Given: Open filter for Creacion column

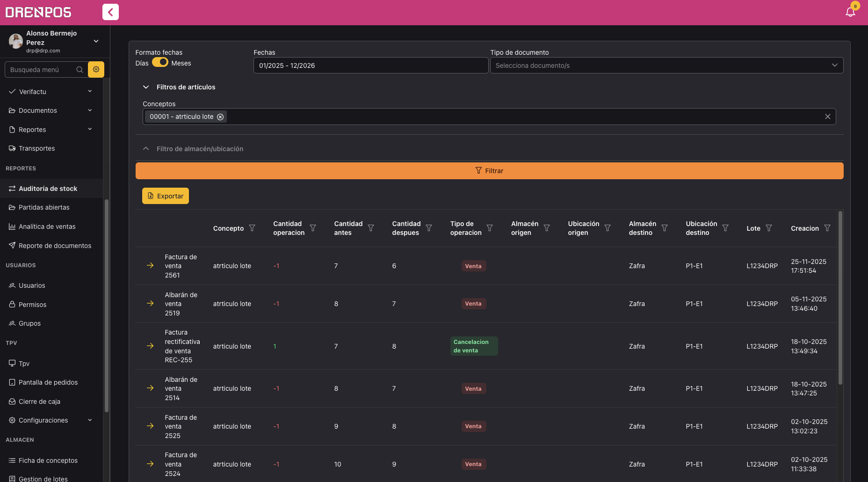Looking at the screenshot, I should coord(827,228).
